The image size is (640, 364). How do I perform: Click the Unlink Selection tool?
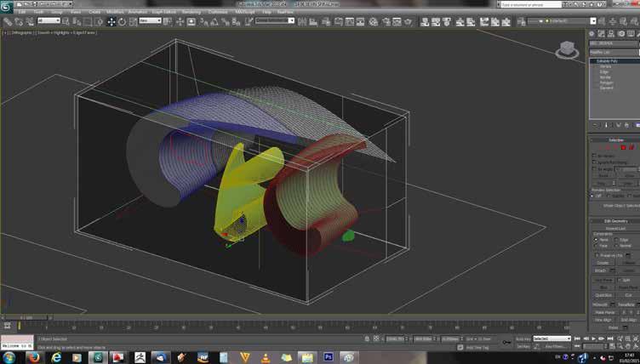19,21
